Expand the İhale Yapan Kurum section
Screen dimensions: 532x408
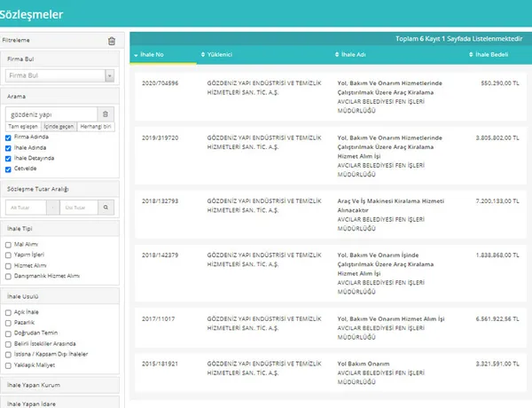pyautogui.click(x=59, y=385)
